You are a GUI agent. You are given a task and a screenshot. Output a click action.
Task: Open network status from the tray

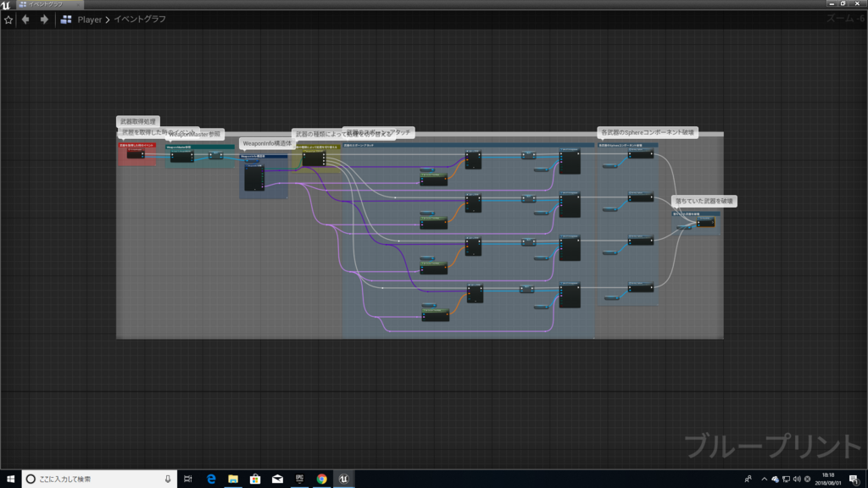click(786, 480)
